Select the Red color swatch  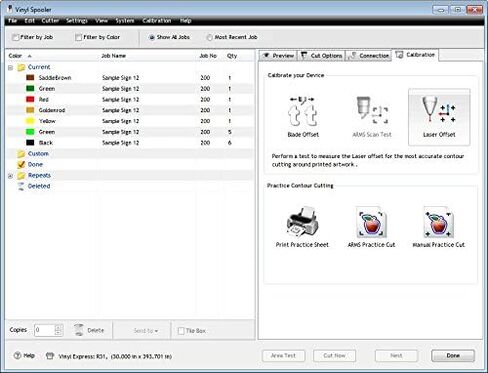[30, 99]
